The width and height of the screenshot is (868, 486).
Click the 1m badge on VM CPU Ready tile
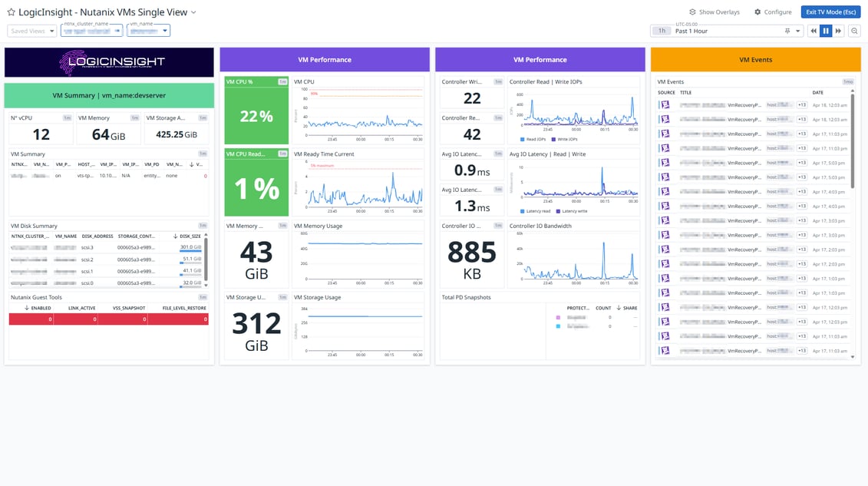pyautogui.click(x=282, y=154)
